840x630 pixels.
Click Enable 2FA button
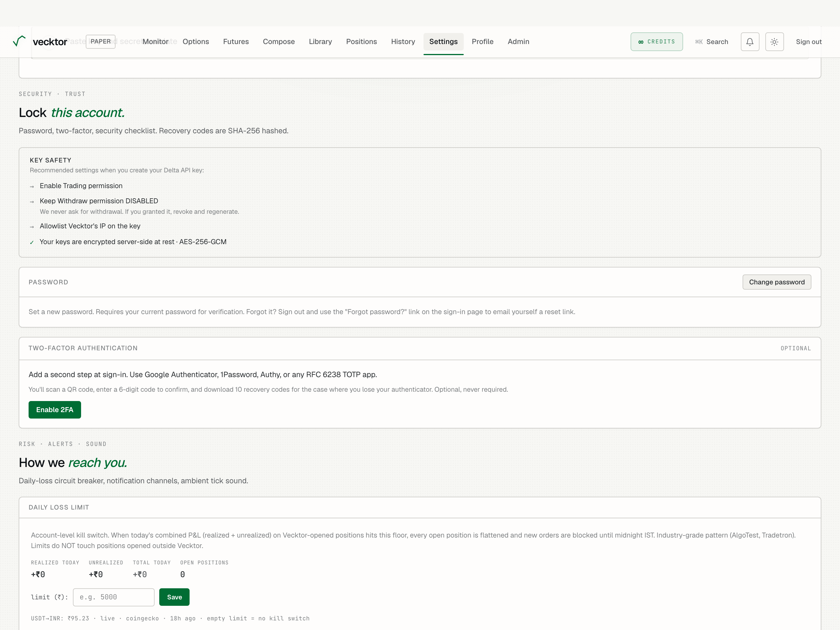click(x=55, y=410)
